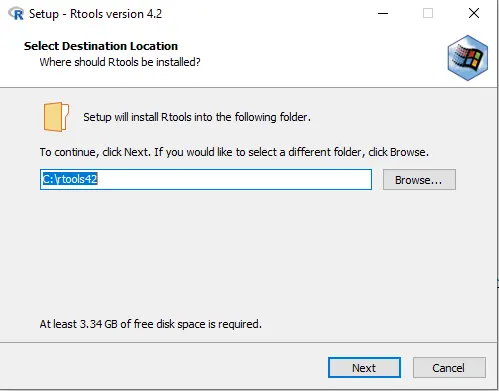Minimize the Rtools setup window
The width and height of the screenshot is (499, 391).
point(383,14)
